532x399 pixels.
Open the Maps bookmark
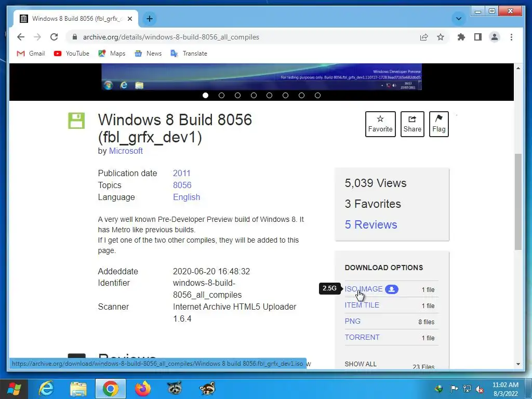point(112,54)
